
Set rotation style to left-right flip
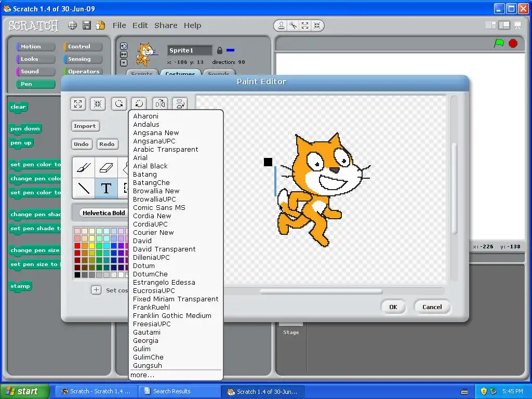point(124,54)
